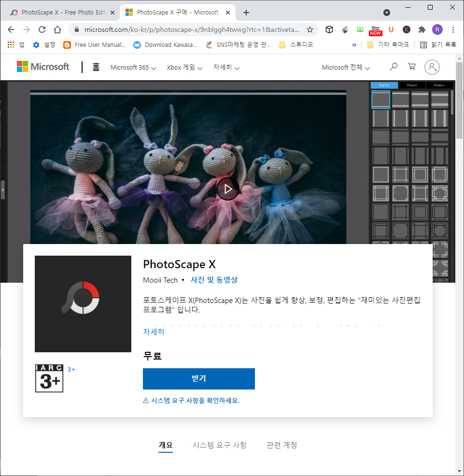Open the Microsoft site search magnifier
Viewport: 464px width, 476px height.
click(394, 67)
